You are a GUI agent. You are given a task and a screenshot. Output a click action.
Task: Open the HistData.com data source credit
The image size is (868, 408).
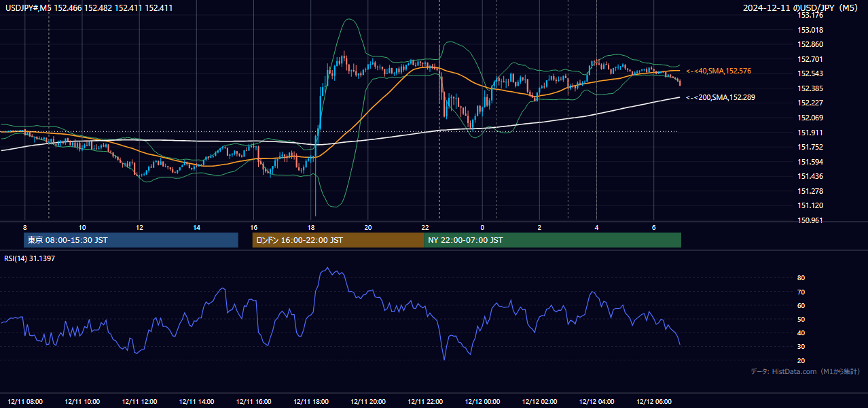[806, 371]
